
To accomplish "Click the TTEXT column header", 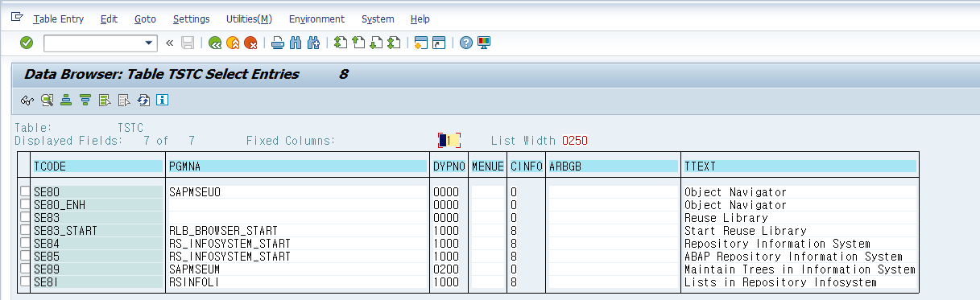I will [x=800, y=166].
